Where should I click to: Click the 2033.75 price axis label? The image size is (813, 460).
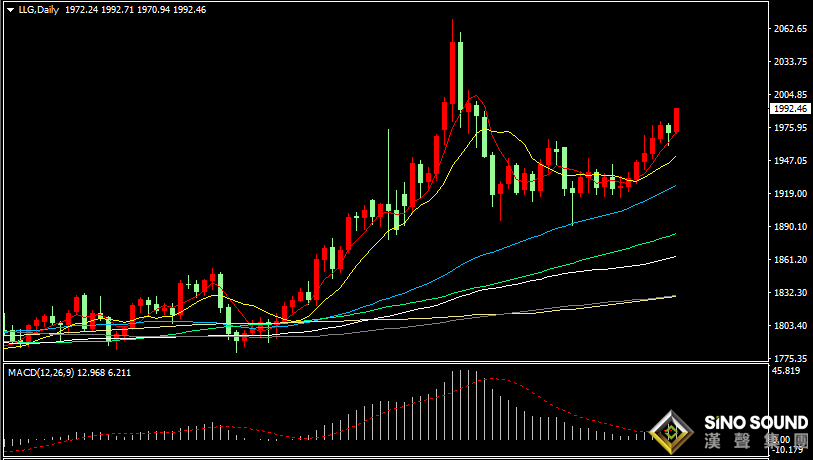tap(791, 62)
